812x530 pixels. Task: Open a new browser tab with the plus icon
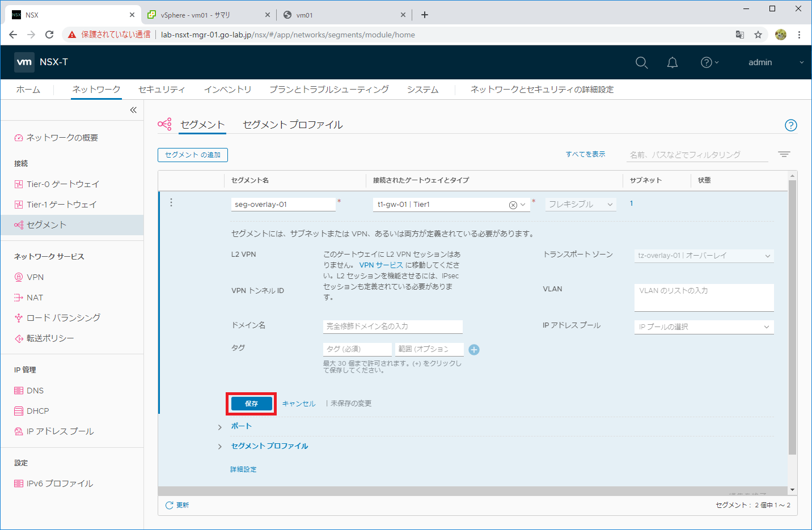pyautogui.click(x=425, y=15)
